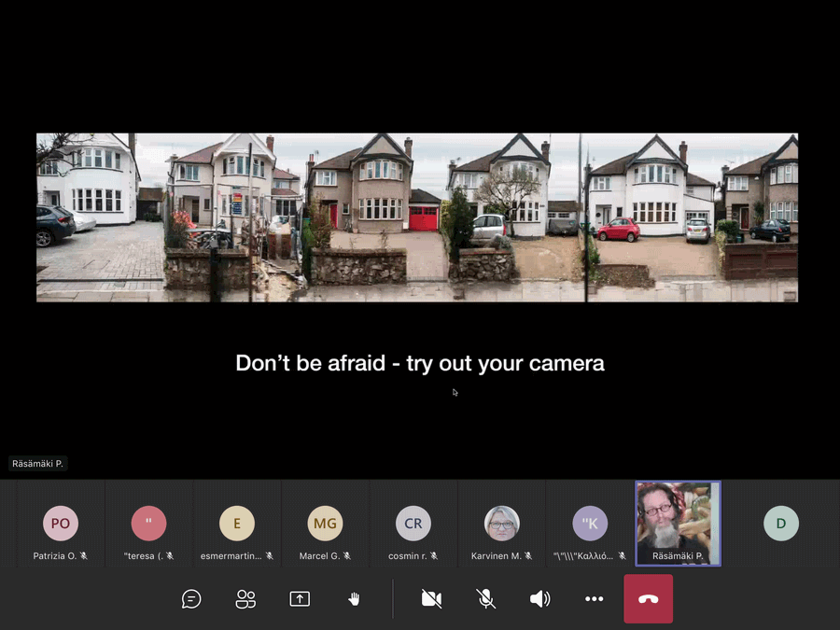Unmute the microphone
Screen dimensions: 840x630
(x=485, y=599)
